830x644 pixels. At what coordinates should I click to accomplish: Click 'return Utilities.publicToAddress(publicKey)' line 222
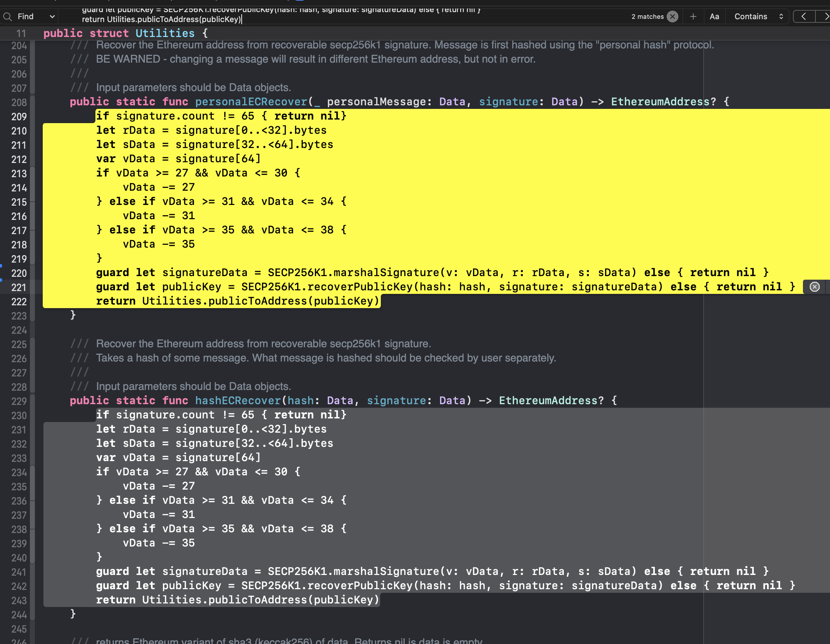click(238, 301)
